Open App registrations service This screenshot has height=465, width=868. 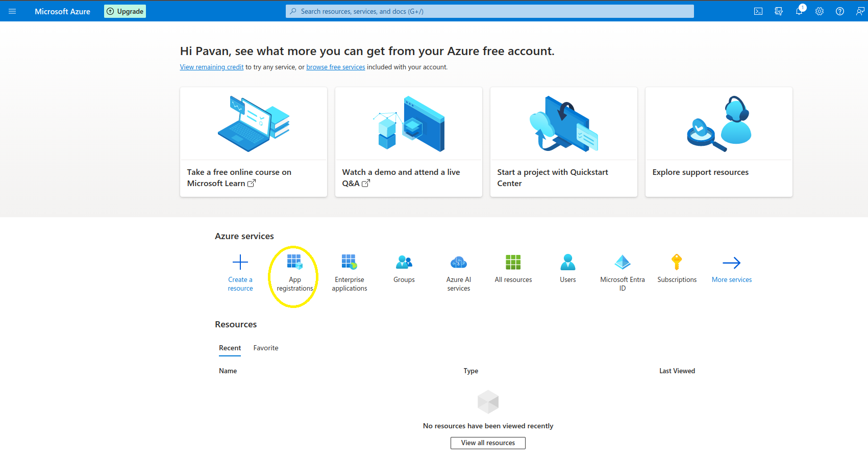tap(295, 273)
